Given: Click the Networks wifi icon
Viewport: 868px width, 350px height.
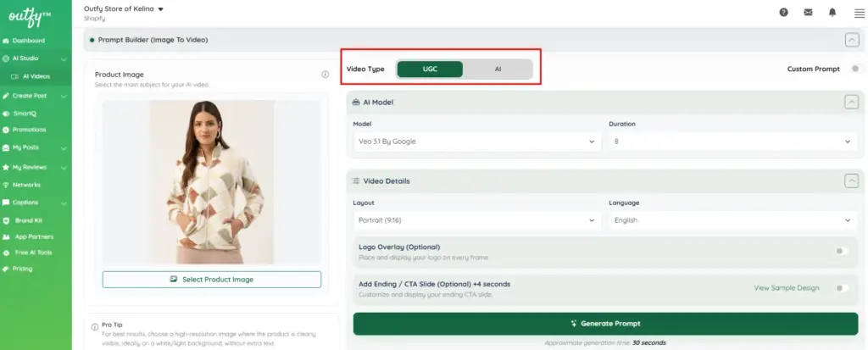Looking at the screenshot, I should [6, 185].
